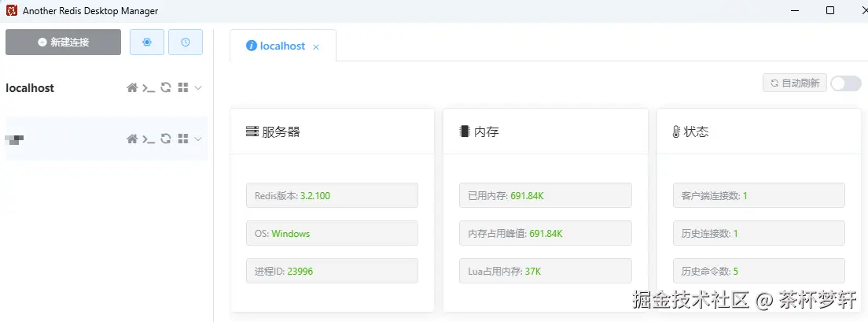Open settings via the gear icon button
Image resolution: width=868 pixels, height=322 pixels.
147,43
